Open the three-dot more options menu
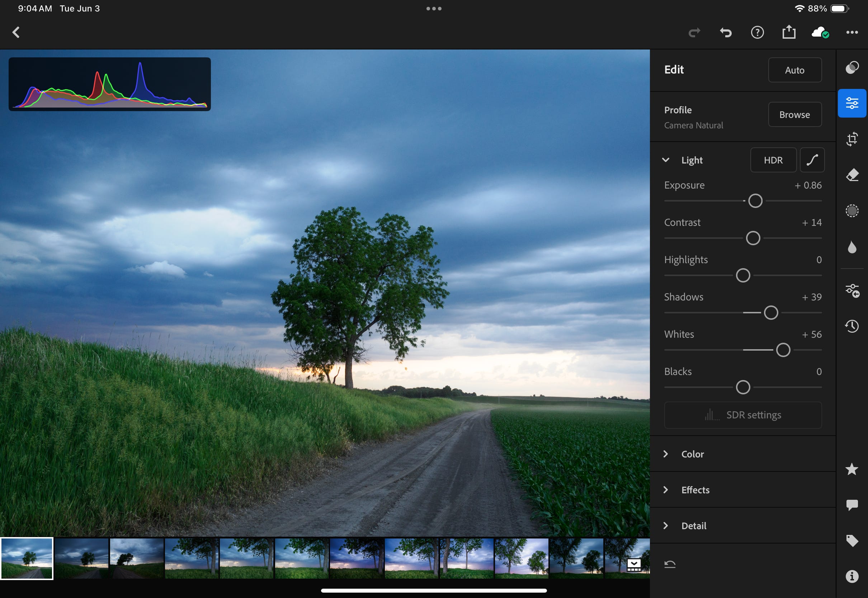868x598 pixels. point(852,33)
